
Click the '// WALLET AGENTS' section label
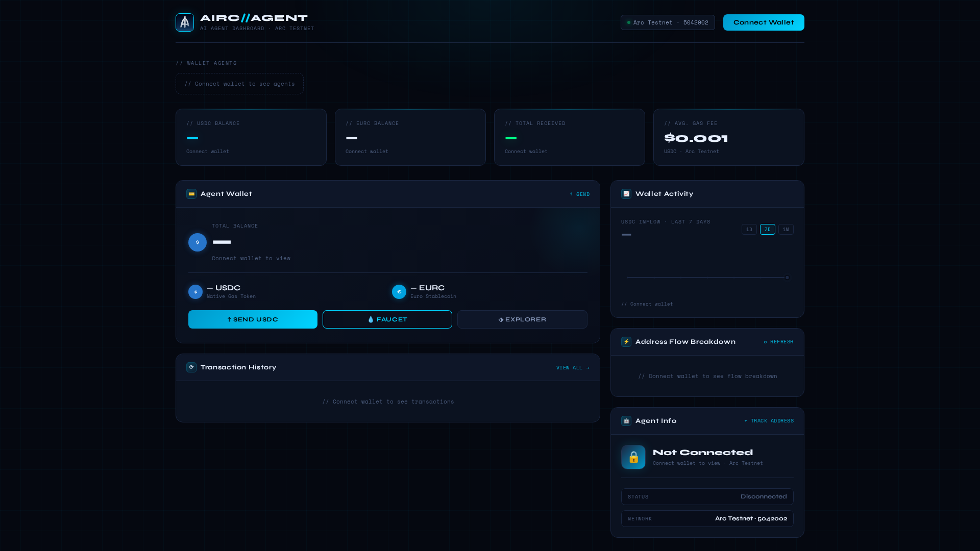[206, 63]
